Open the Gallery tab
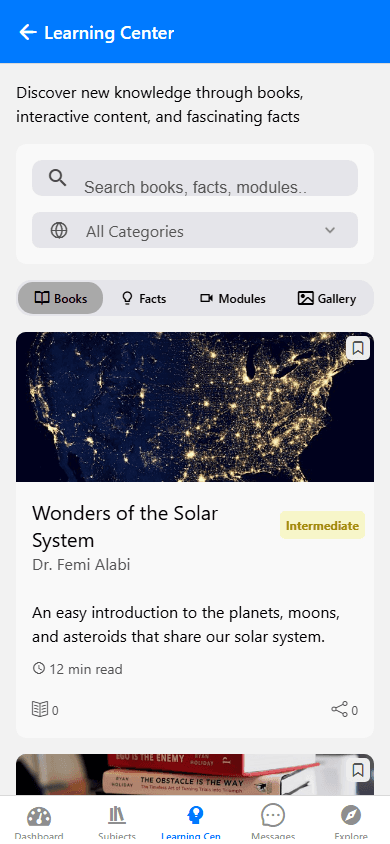This screenshot has height=844, width=390. click(x=327, y=298)
